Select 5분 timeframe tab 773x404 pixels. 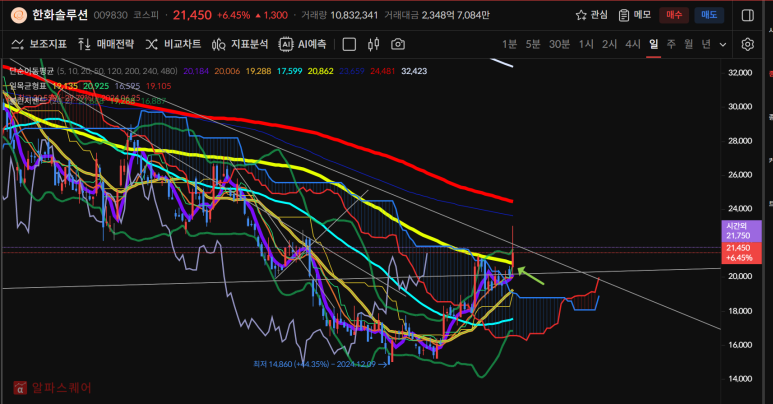tap(533, 44)
